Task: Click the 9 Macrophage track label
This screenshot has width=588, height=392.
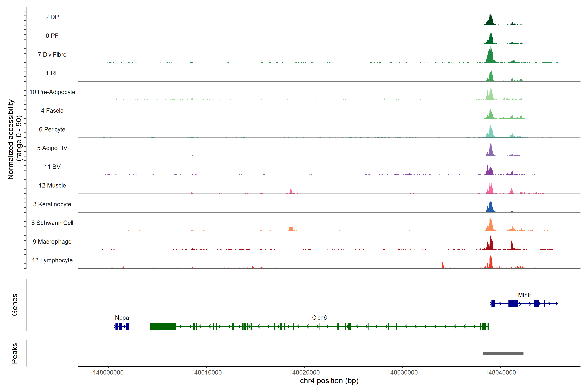Action: click(x=52, y=242)
